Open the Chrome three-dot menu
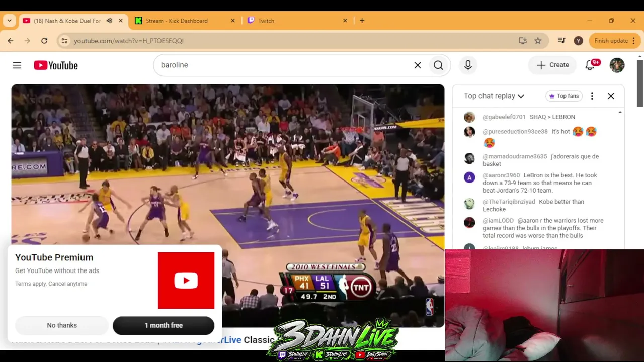 coord(634,41)
